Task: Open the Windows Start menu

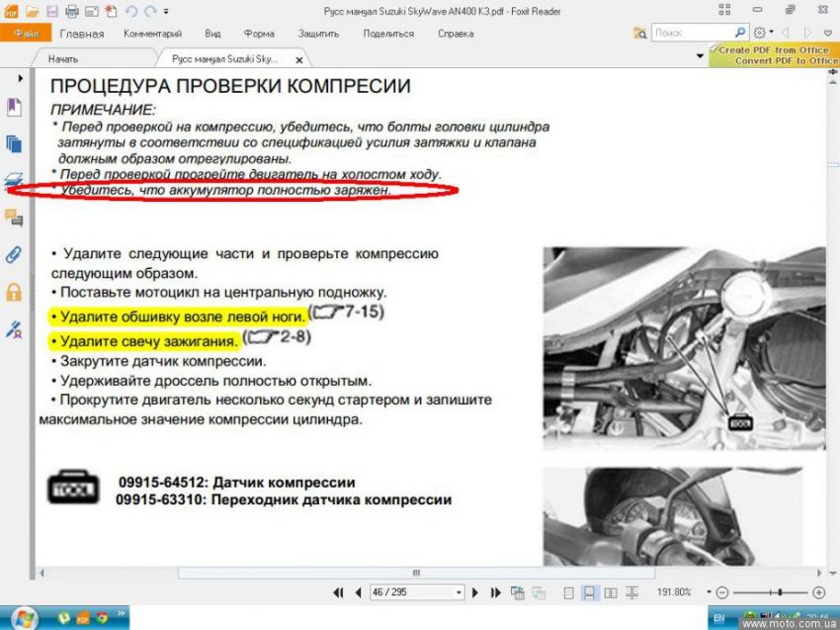Action: click(25, 618)
